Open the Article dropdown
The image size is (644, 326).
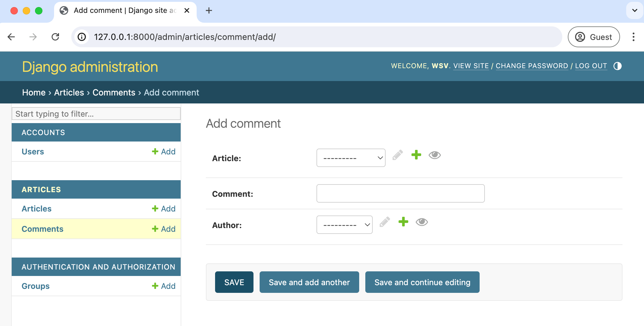tap(351, 158)
